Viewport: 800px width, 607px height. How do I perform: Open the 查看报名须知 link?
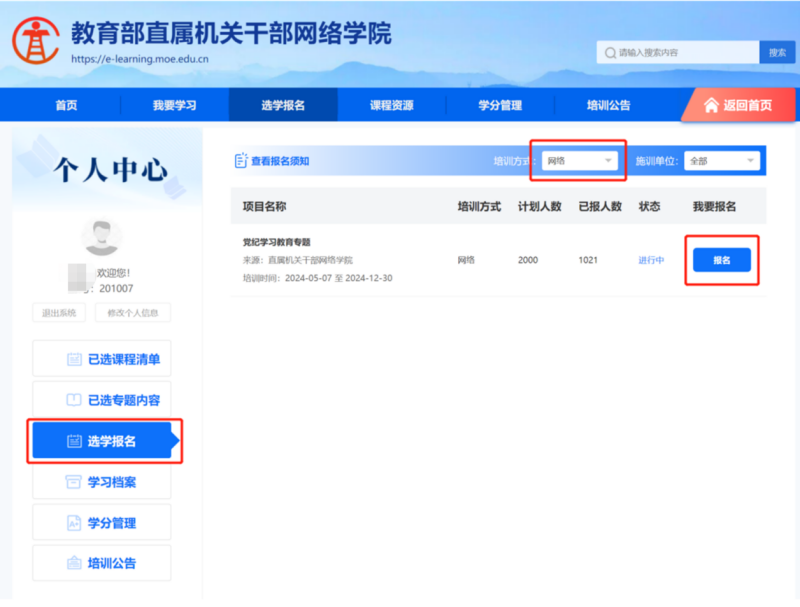(279, 161)
